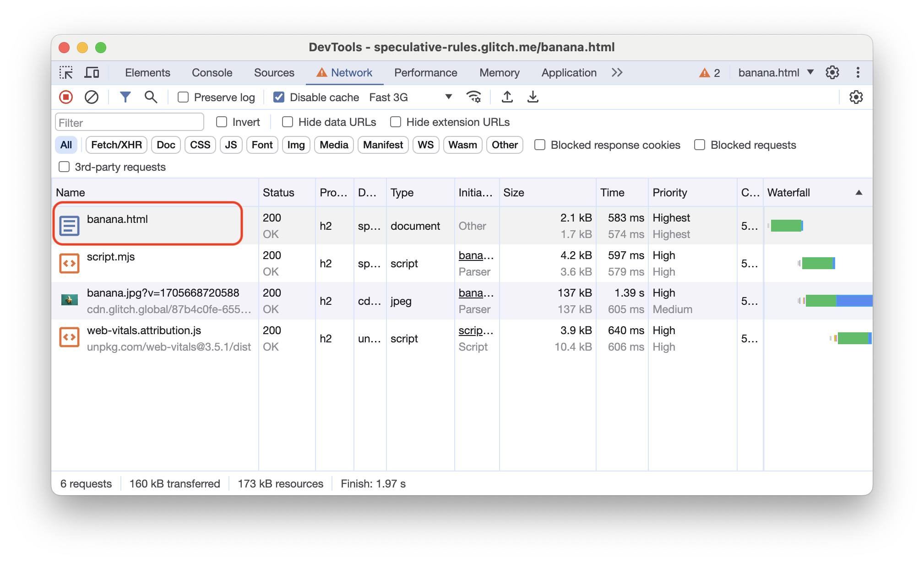Switch to the Console tab
This screenshot has height=563, width=924.
click(x=211, y=73)
